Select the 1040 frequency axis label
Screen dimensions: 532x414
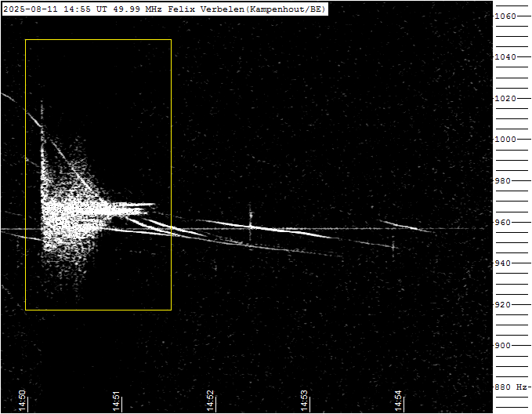tap(505, 56)
